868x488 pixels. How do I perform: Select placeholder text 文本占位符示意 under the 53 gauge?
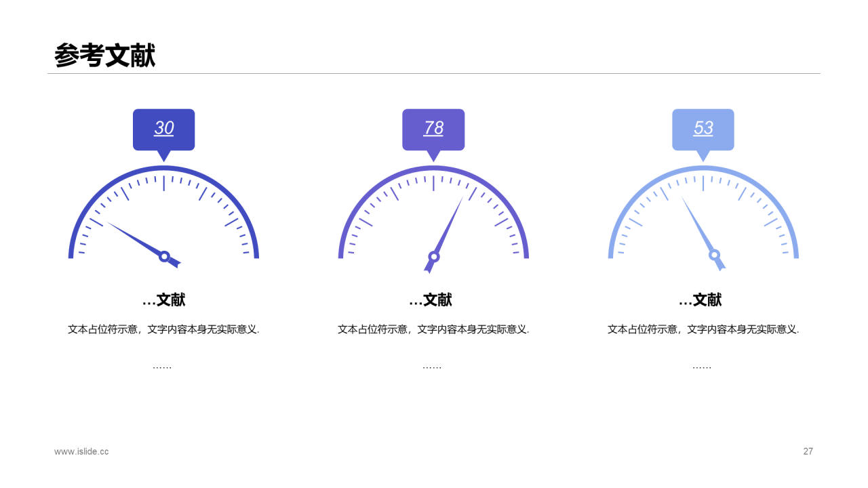coord(703,329)
